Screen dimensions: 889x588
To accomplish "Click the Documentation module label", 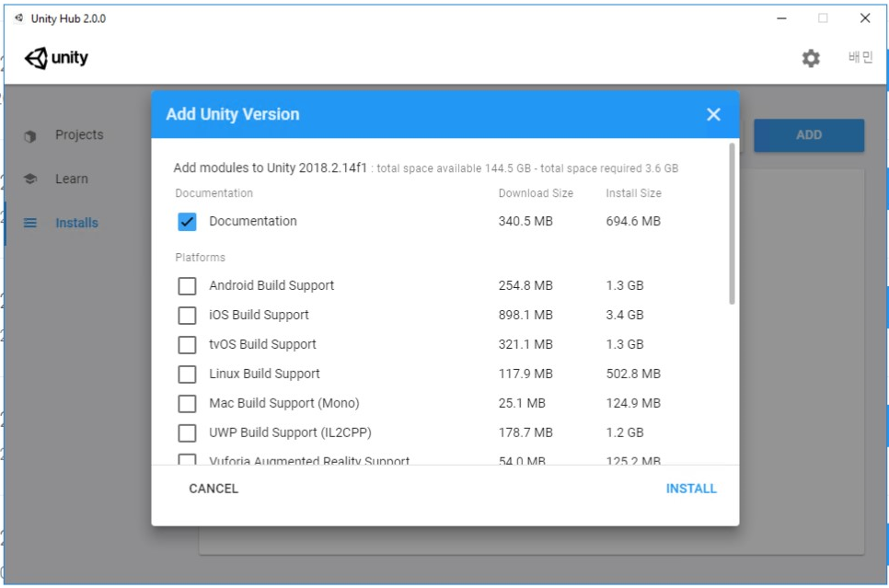I will [x=253, y=221].
